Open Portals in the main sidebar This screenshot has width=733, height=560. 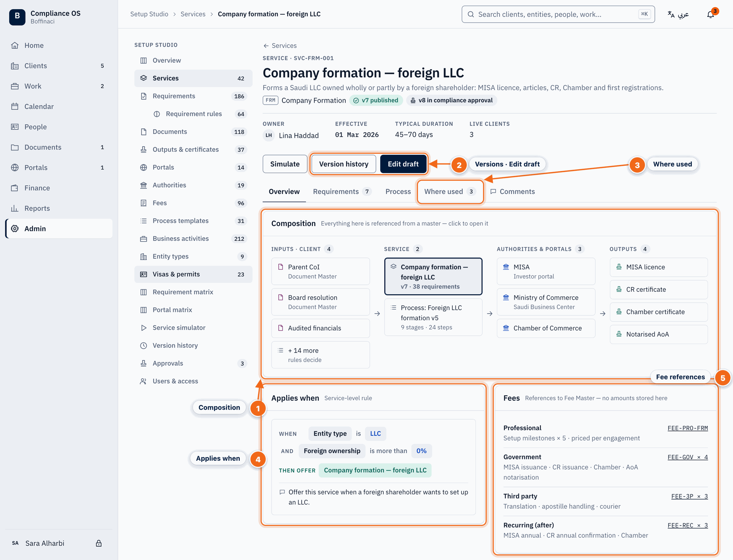59,167
